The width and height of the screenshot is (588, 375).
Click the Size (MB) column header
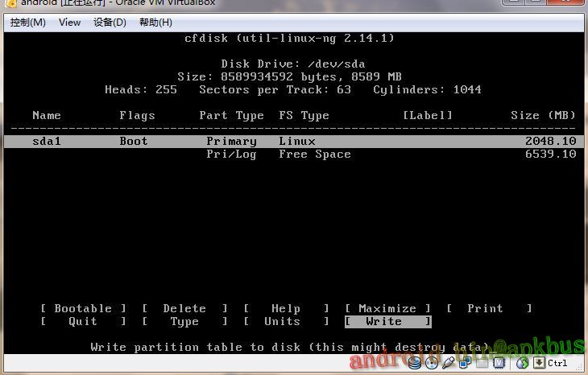[x=543, y=115]
